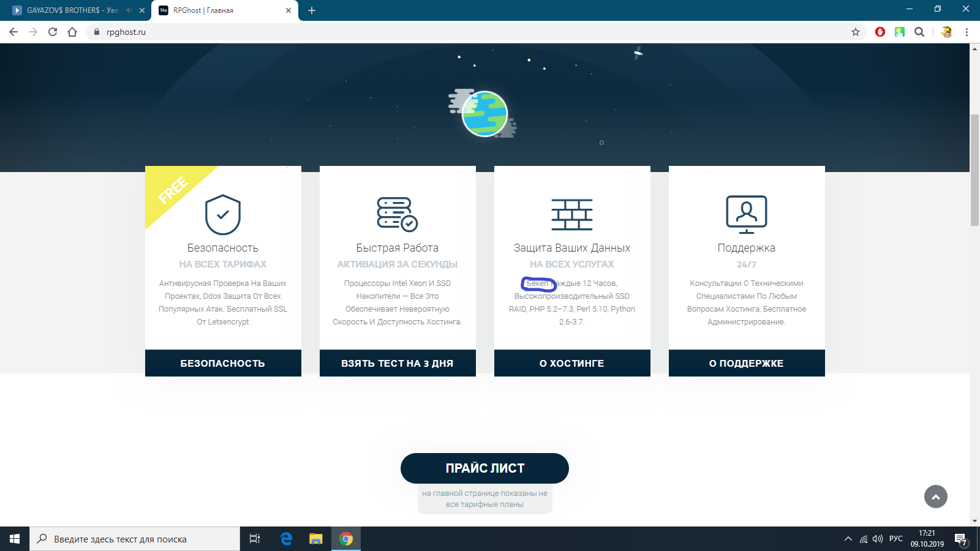Click the server stack icon
Viewport: 980px width, 551px height.
pyautogui.click(x=397, y=214)
